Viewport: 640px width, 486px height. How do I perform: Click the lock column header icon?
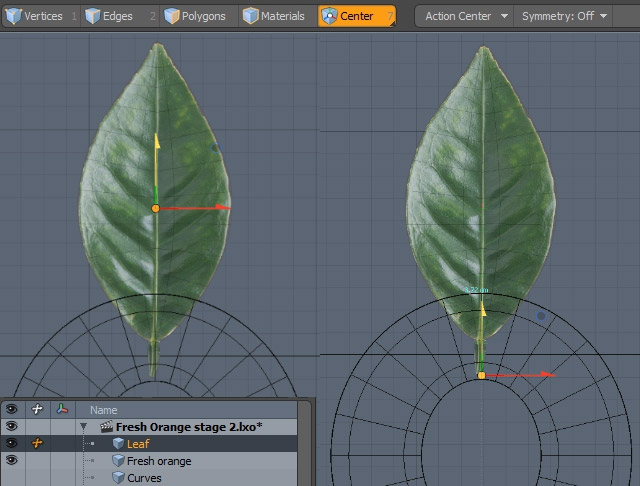coord(37,409)
